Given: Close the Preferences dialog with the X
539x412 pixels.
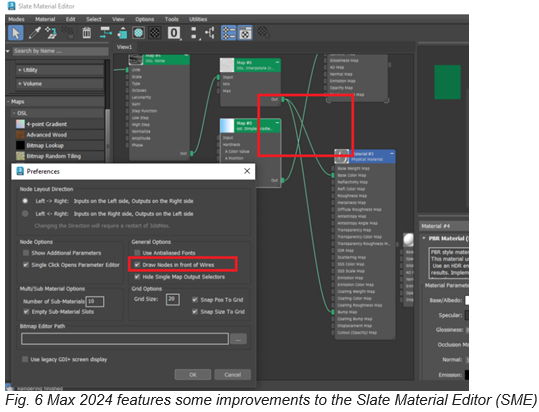Looking at the screenshot, I should coord(247,171).
